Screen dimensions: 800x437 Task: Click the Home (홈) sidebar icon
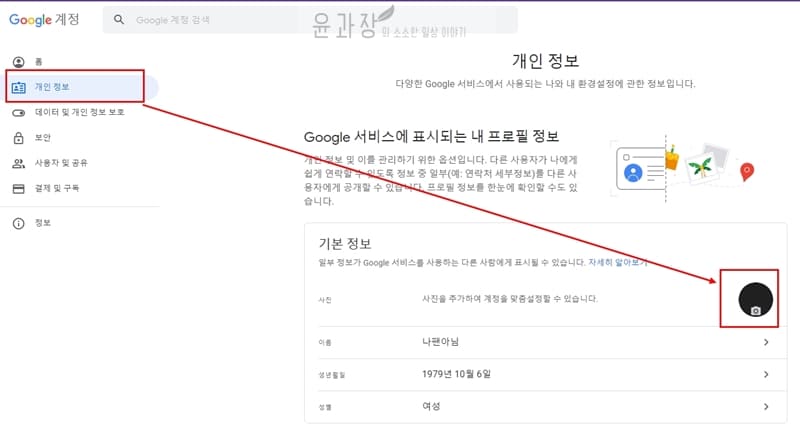click(18, 63)
